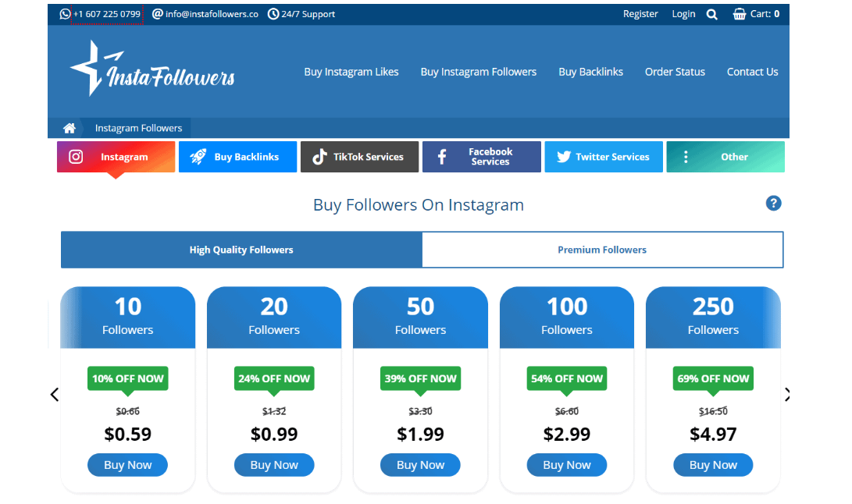Select Instagram service category
Screen dimensions: 852x504
116,157
